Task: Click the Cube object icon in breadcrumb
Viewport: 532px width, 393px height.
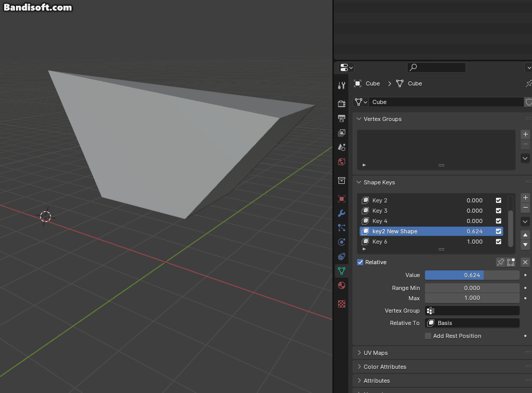Action: (357, 83)
